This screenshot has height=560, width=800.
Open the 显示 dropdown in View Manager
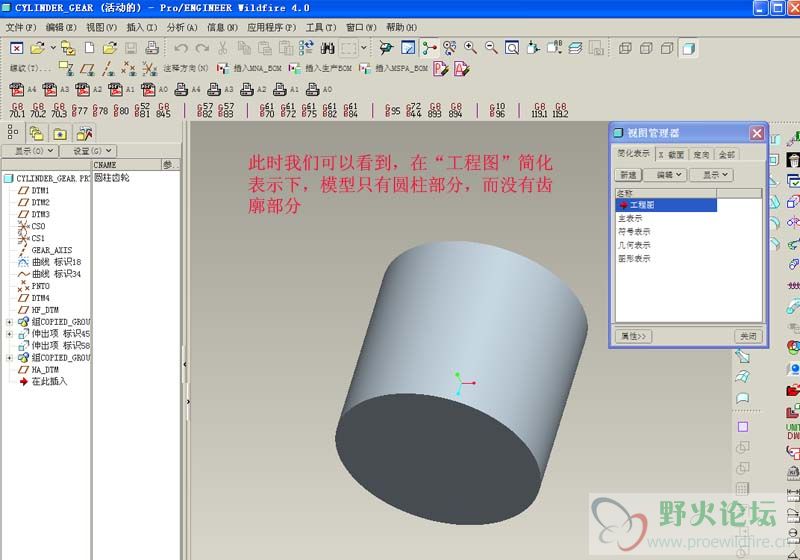pyautogui.click(x=712, y=175)
